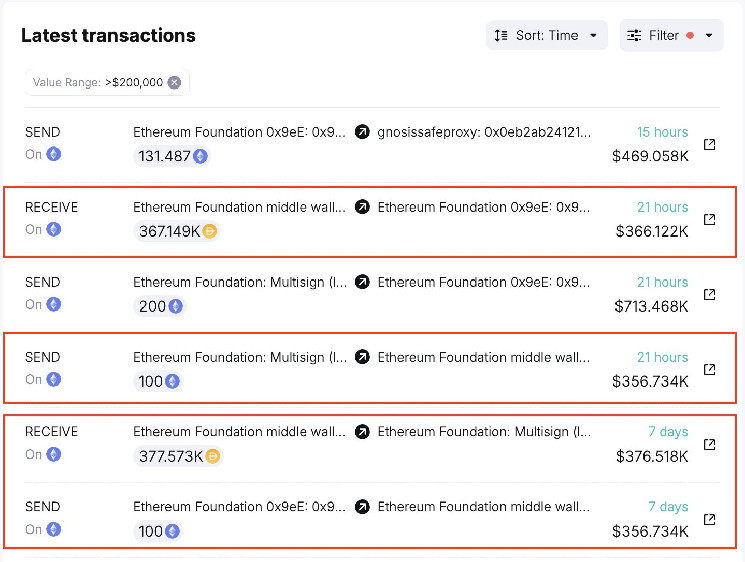Image resolution: width=745 pixels, height=562 pixels.
Task: Open the Sort: Time dropdown
Action: tap(547, 35)
